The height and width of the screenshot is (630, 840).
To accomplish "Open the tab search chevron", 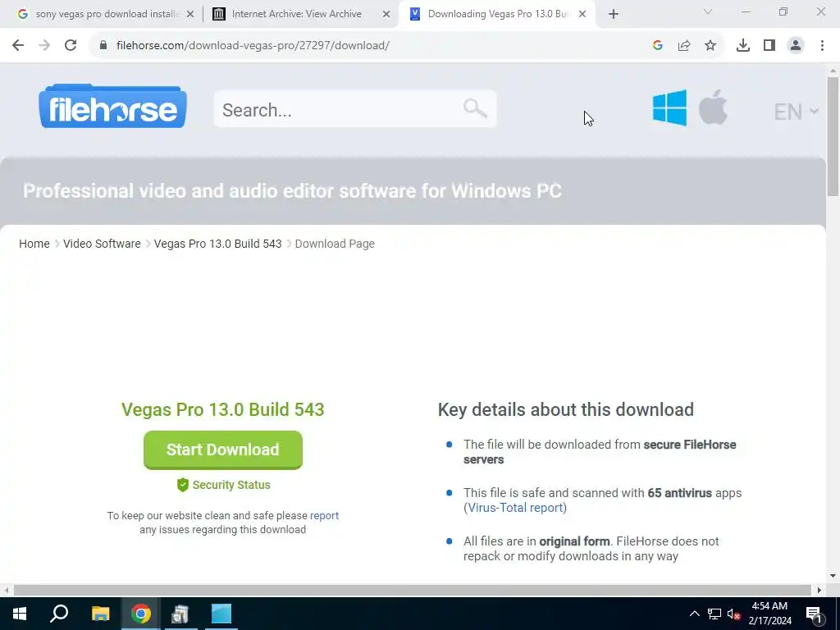I will (708, 11).
